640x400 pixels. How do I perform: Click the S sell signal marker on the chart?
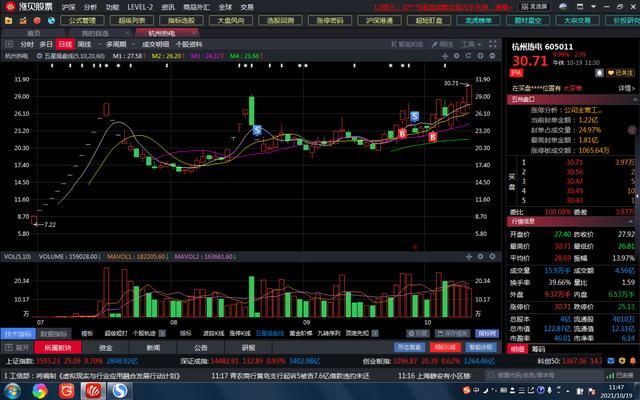(258, 131)
